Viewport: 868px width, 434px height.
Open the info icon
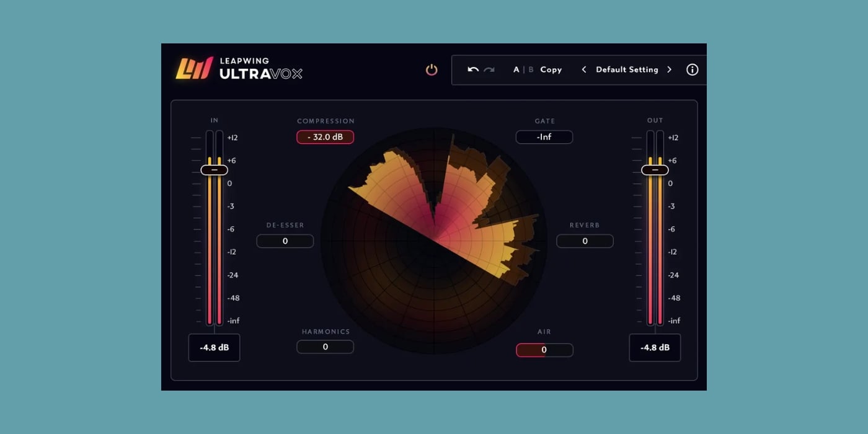(693, 69)
